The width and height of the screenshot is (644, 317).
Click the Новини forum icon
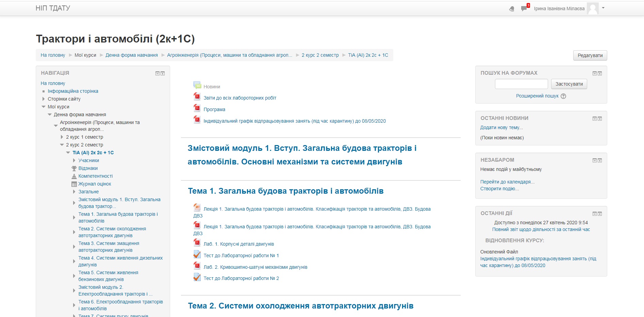(x=197, y=85)
